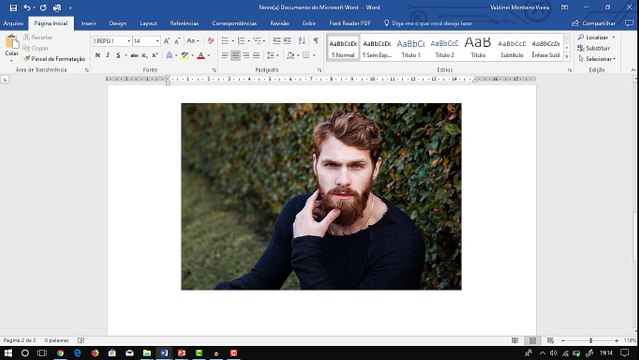Screen dimensions: 639x360
Task: Toggle underline (S) formatting
Action: [x=118, y=55]
